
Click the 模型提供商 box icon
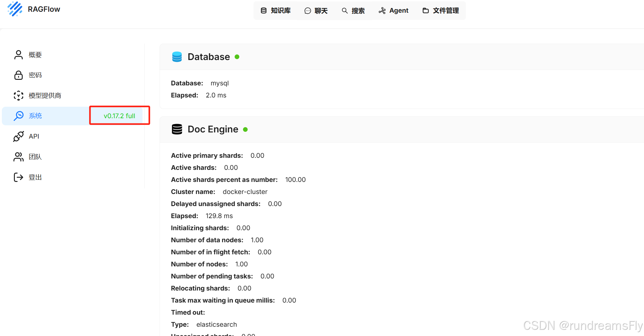pos(19,96)
